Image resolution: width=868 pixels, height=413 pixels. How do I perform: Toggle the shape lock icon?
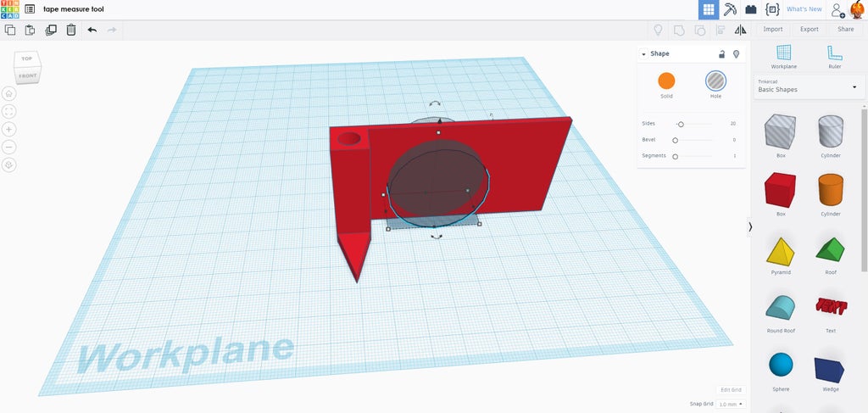point(721,53)
